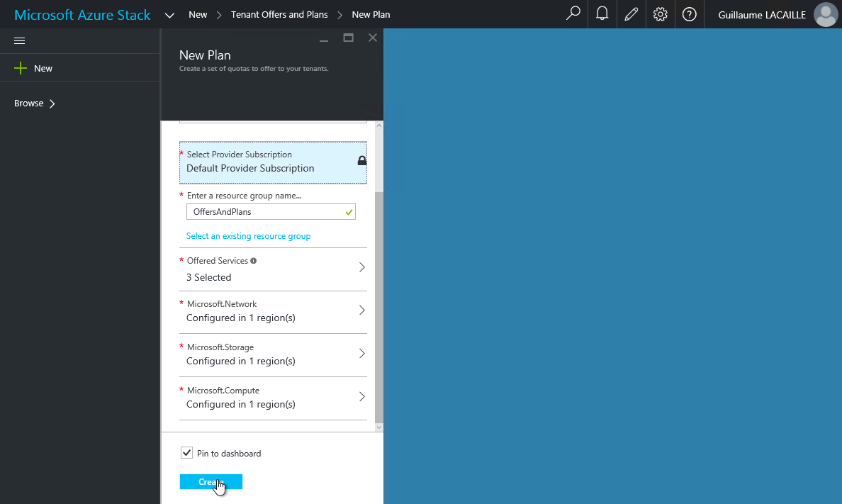Click the lock icon on Provider Subscription
Image resolution: width=842 pixels, height=504 pixels.
(362, 161)
